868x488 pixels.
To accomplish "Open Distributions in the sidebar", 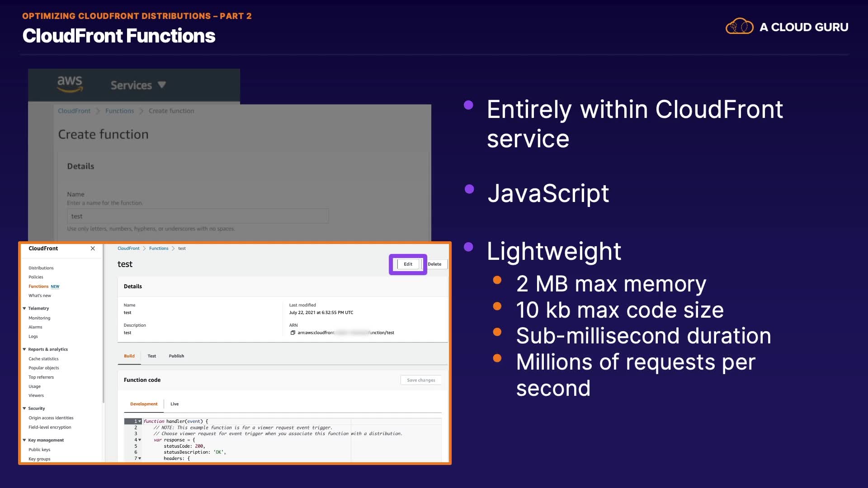I will click(41, 268).
